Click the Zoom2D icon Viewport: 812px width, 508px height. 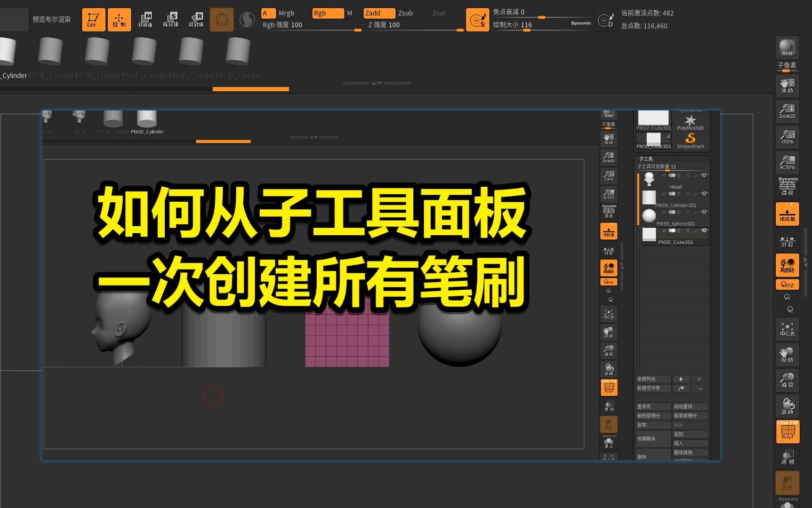click(x=787, y=111)
